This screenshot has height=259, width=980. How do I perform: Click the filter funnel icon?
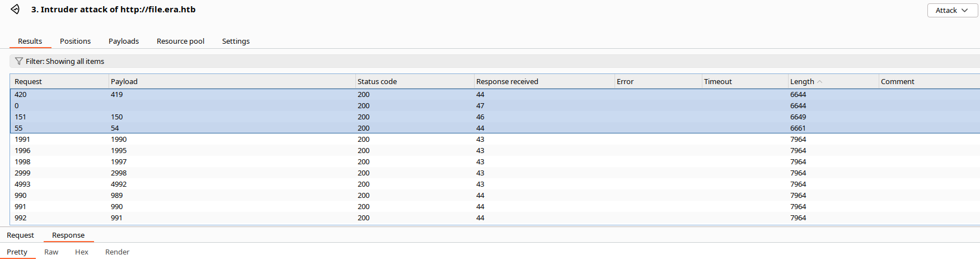(18, 61)
